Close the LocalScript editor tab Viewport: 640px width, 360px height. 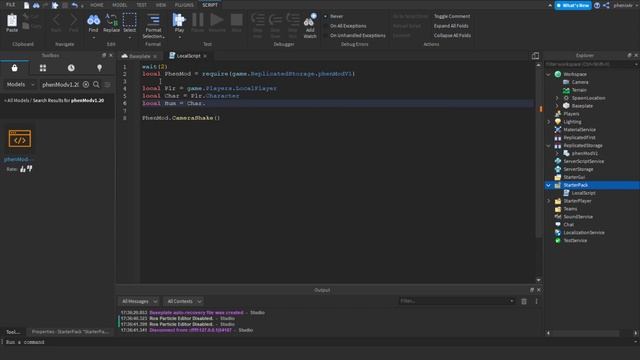click(205, 56)
